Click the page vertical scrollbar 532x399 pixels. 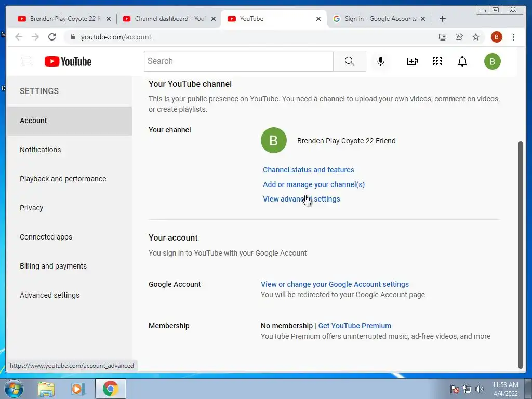pos(521,255)
